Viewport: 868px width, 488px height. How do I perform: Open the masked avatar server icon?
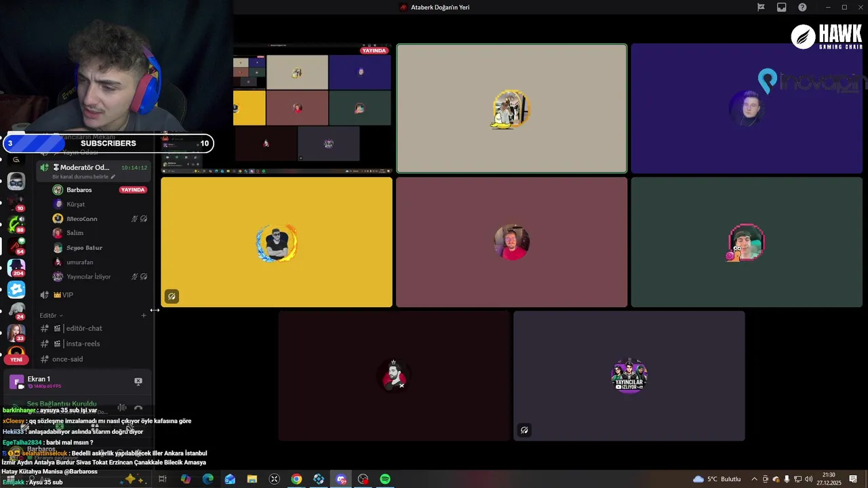point(16,181)
